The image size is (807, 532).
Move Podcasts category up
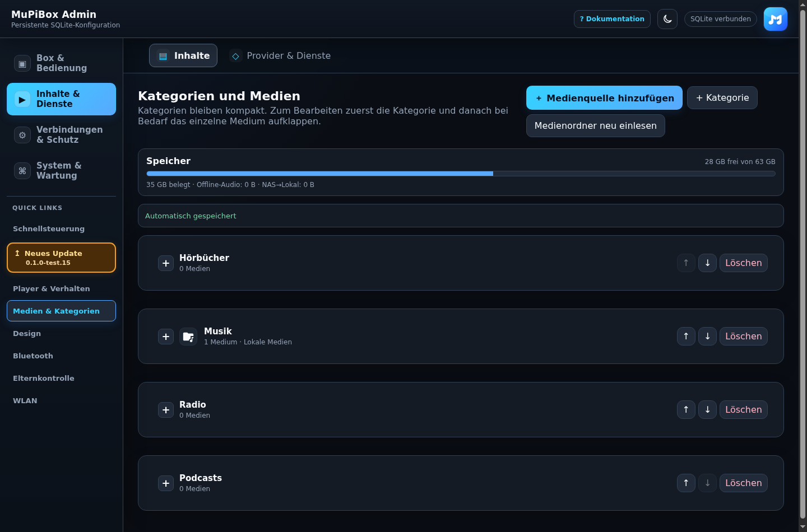[686, 483]
